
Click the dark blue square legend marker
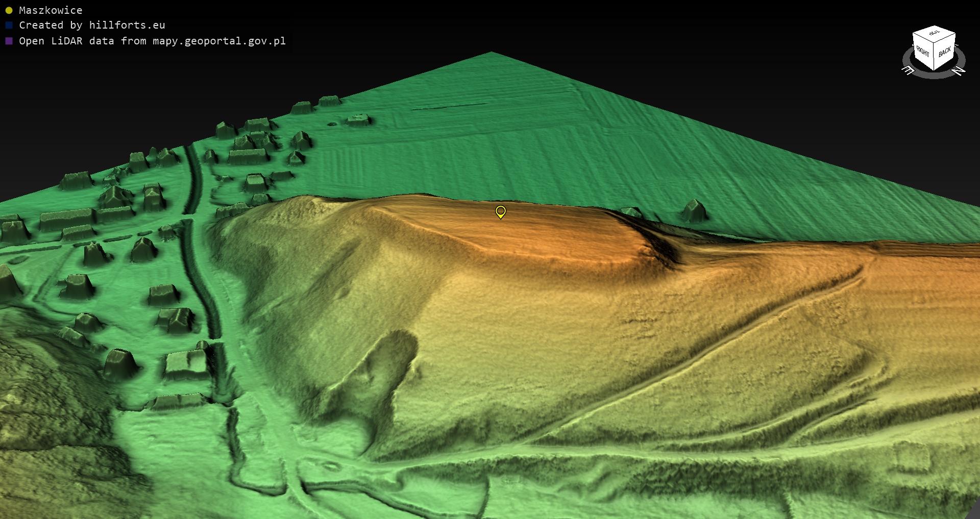[x=9, y=25]
